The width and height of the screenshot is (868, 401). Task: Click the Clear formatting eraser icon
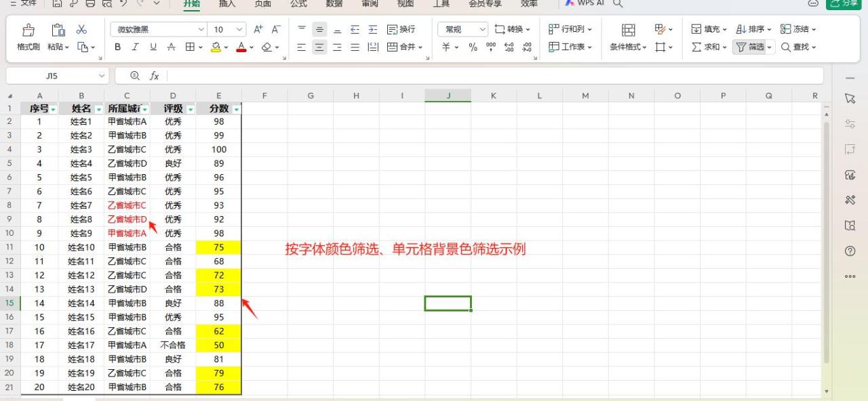coord(267,47)
